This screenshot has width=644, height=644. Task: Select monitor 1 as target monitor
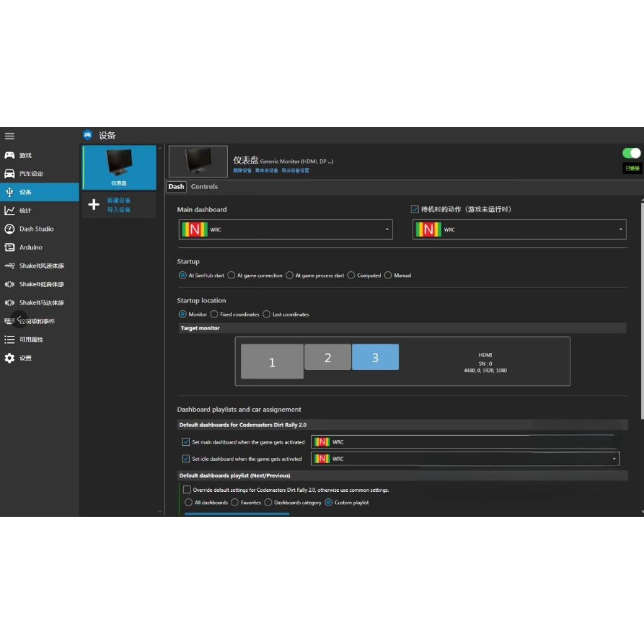pyautogui.click(x=272, y=362)
